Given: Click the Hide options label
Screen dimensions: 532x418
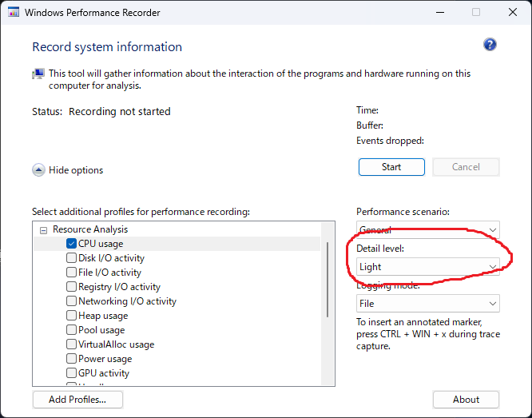Looking at the screenshot, I should (76, 170).
